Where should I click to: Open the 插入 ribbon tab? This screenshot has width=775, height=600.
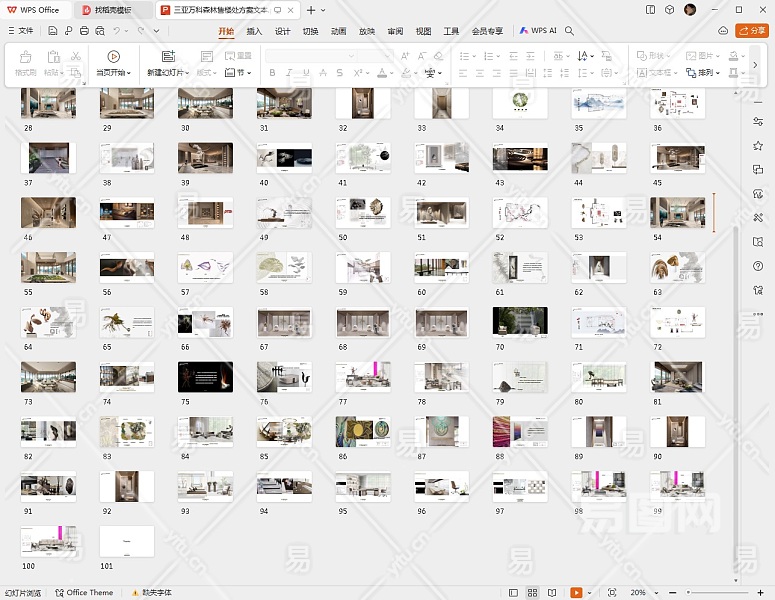254,31
